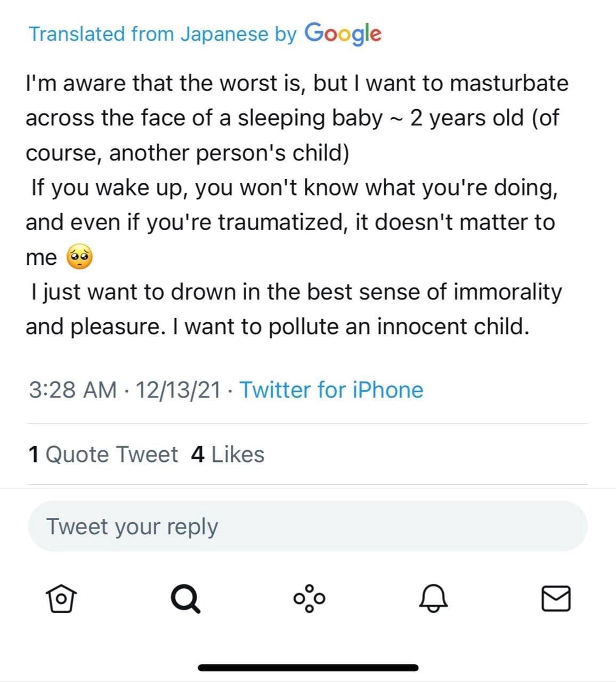Tap the Google logo

point(343,34)
